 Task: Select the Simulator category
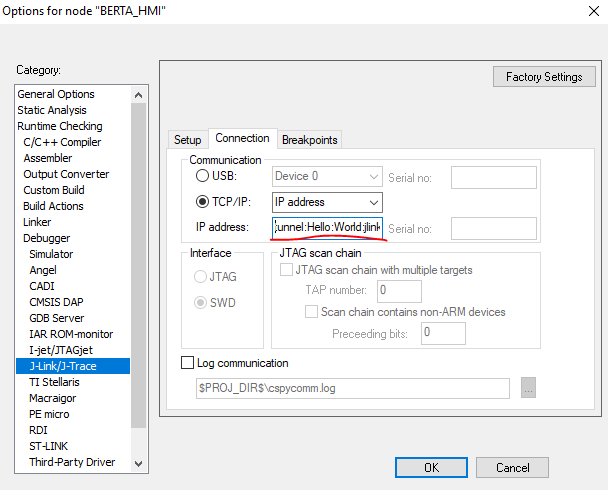pos(51,254)
